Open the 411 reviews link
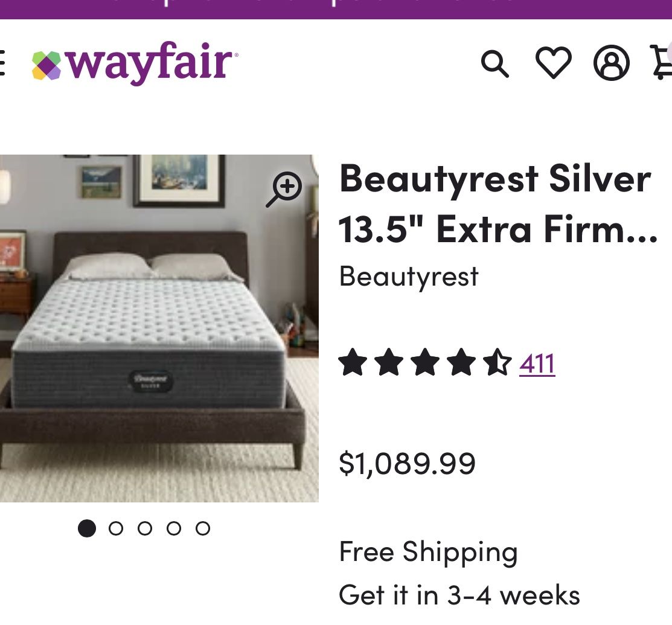 (x=537, y=363)
